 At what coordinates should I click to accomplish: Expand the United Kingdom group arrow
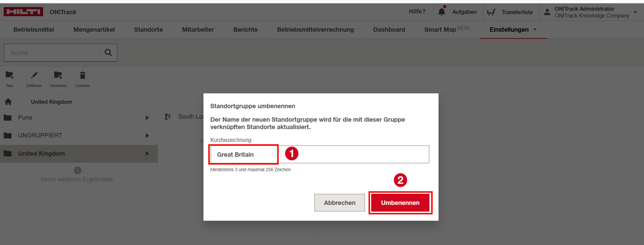tap(147, 154)
